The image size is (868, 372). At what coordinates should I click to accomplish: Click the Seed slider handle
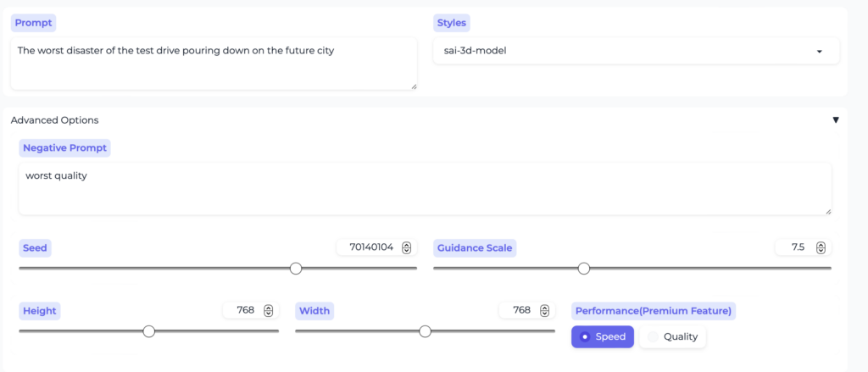click(296, 269)
